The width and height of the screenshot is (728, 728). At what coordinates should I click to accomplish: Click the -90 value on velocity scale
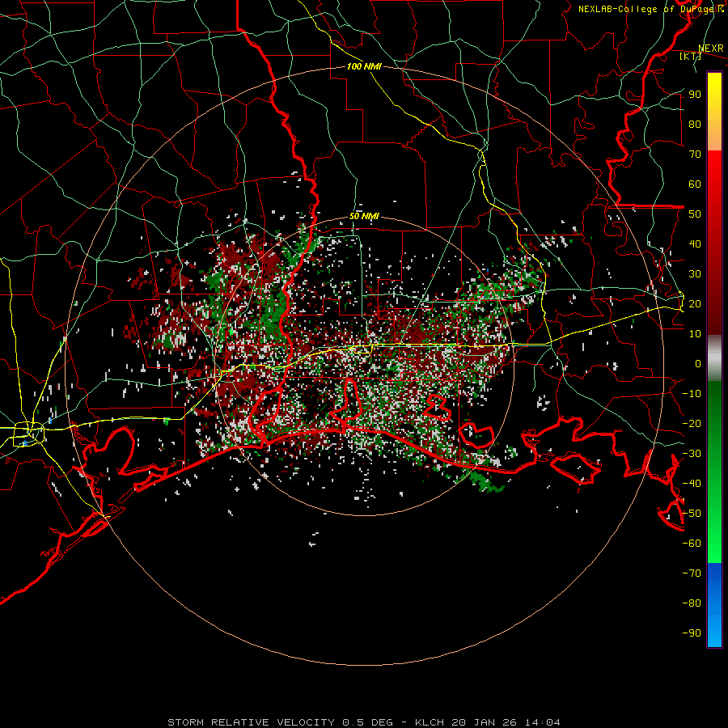[x=692, y=633]
